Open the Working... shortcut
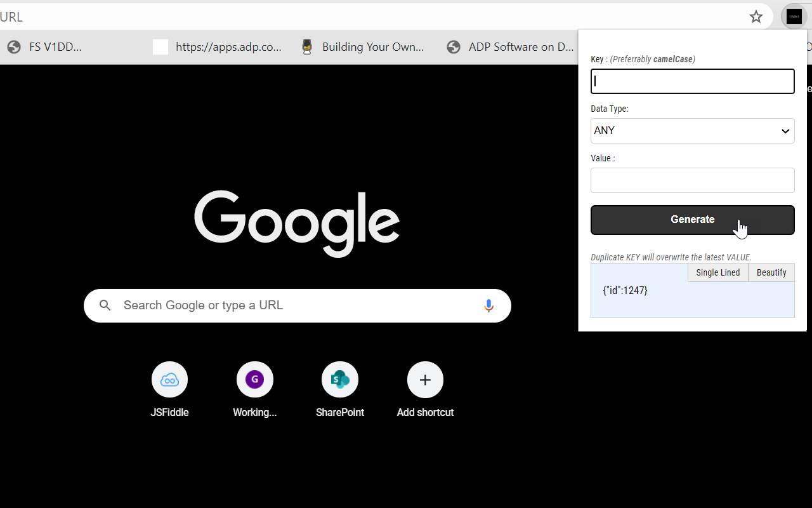Image resolution: width=812 pixels, height=508 pixels. click(x=254, y=390)
